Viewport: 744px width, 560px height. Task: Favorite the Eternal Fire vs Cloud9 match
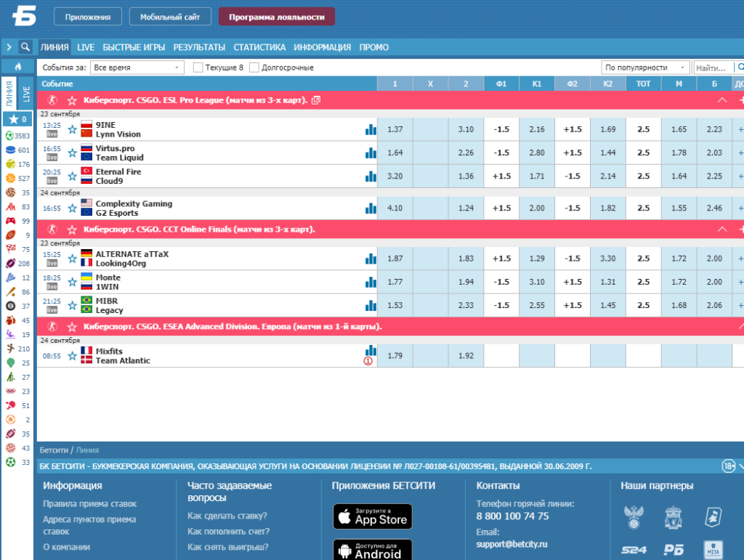tap(72, 176)
